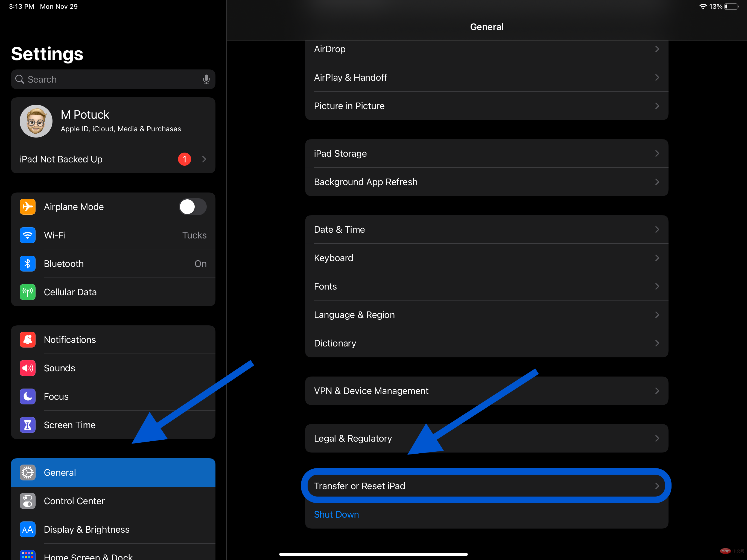Tap the Cellular Data icon

(27, 291)
